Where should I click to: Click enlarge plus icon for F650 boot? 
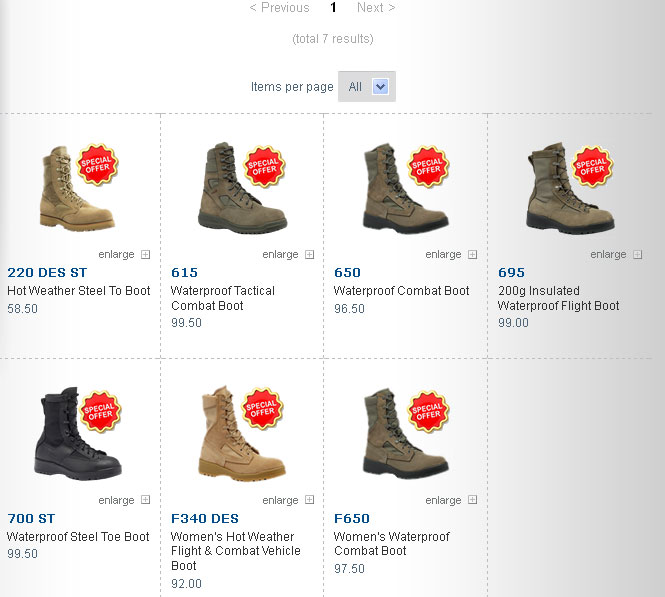[x=472, y=500]
